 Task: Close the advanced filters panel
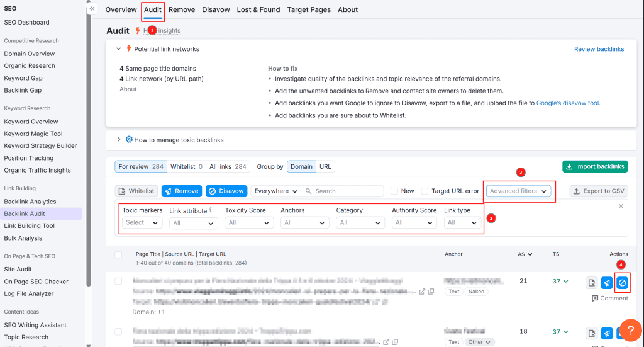coord(621,206)
